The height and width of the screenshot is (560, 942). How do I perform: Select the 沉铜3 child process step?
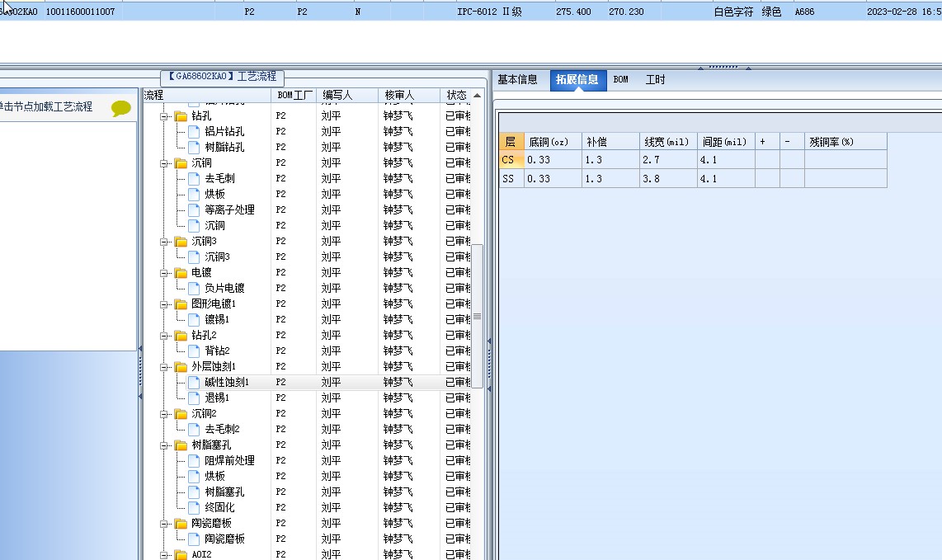click(x=217, y=256)
